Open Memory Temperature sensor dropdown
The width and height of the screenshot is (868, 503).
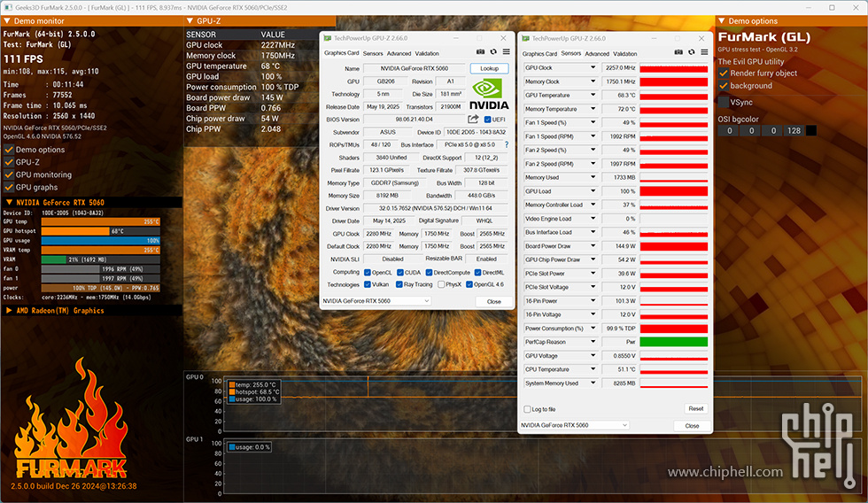click(593, 109)
